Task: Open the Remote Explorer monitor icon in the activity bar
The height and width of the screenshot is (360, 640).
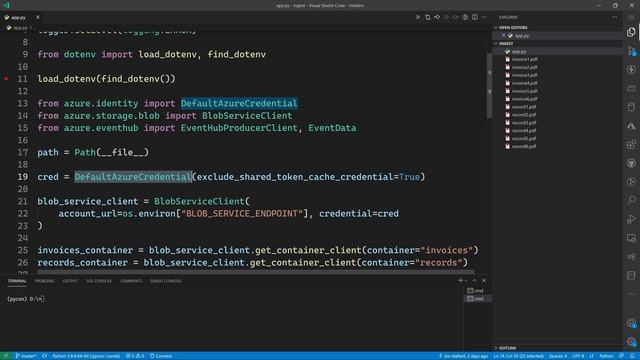Action: [631, 238]
